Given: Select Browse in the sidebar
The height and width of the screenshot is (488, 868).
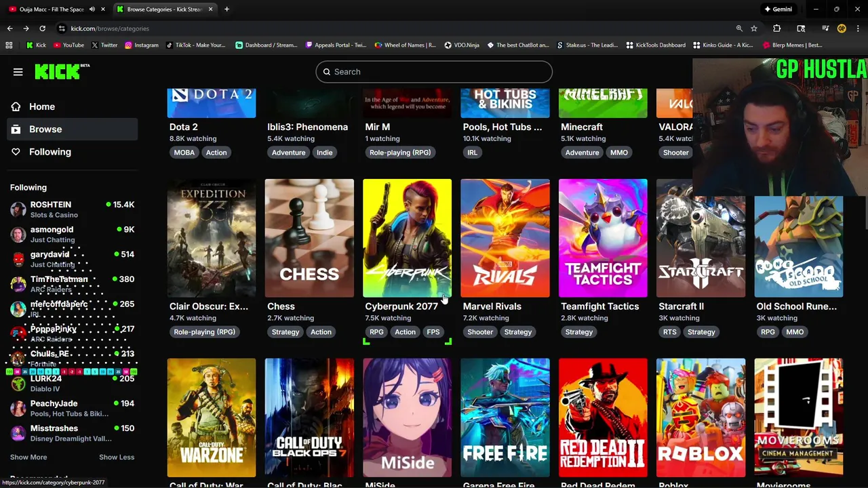Looking at the screenshot, I should pos(71,129).
